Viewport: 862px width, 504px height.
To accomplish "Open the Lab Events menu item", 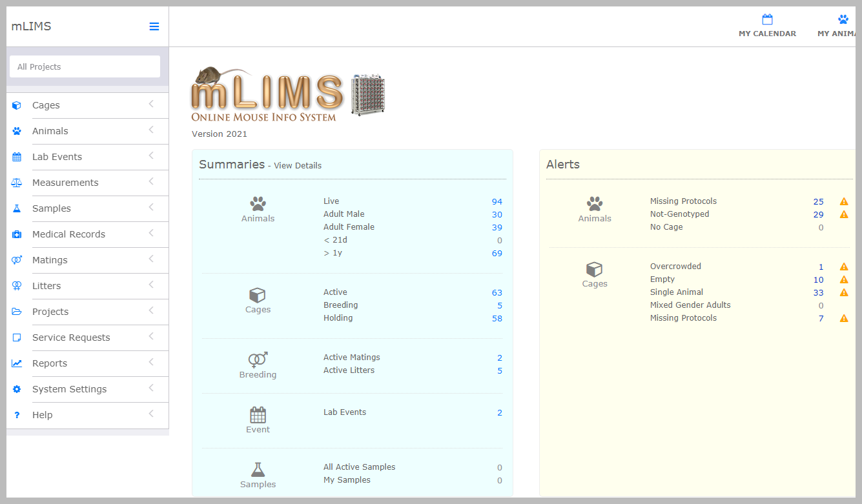I will 57,157.
